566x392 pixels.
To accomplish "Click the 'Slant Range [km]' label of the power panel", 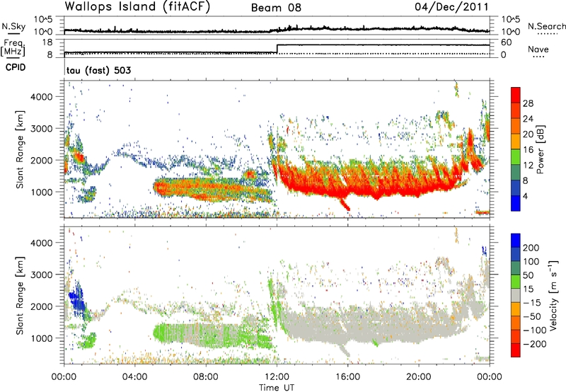I will pyautogui.click(x=21, y=149).
